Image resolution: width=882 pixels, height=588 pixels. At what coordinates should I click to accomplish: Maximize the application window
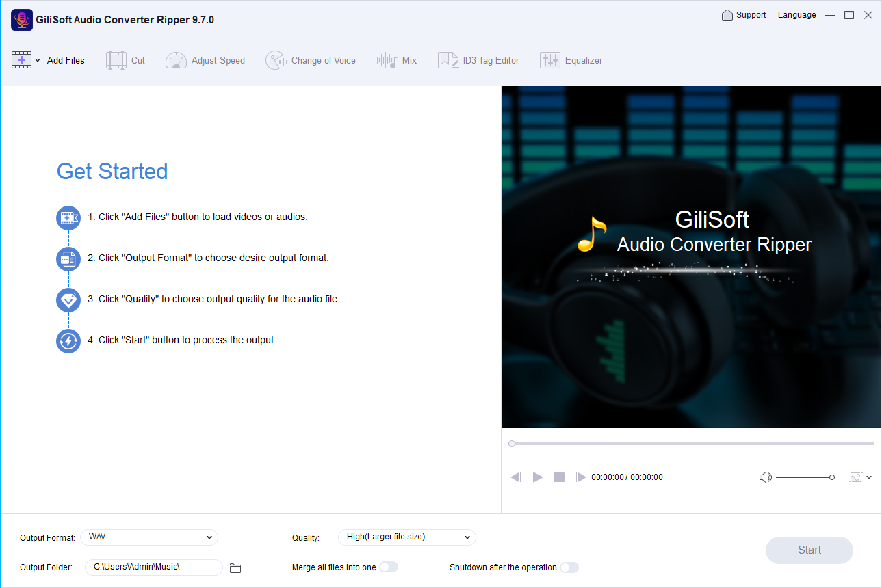[x=849, y=15]
